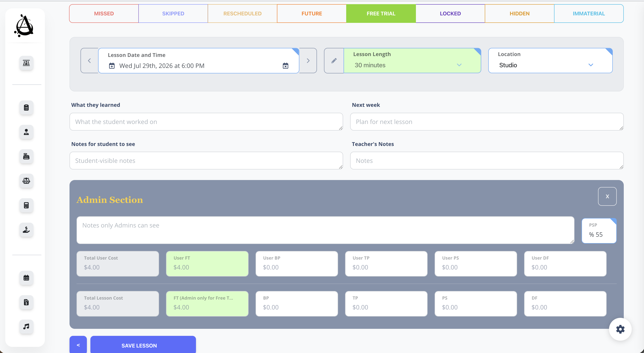Screen dimensions: 644x353
Task: Select the LOCKED status tab
Action: click(x=450, y=13)
